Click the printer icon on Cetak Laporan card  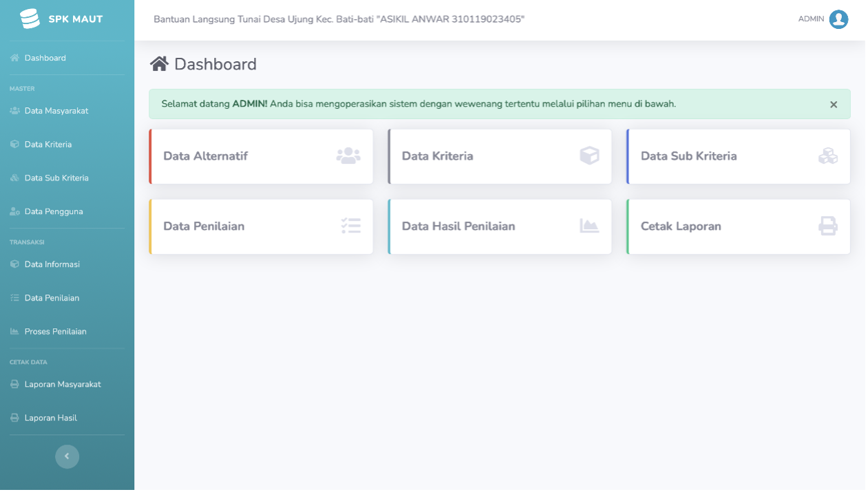point(828,226)
